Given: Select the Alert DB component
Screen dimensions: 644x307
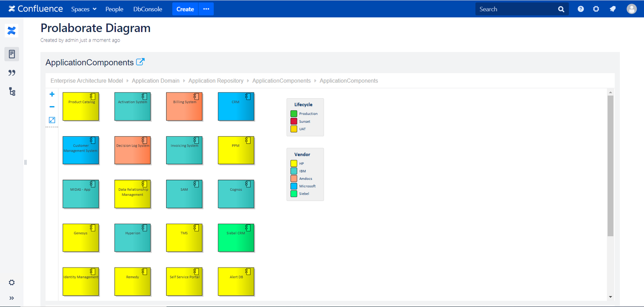Looking at the screenshot, I should tap(236, 281).
